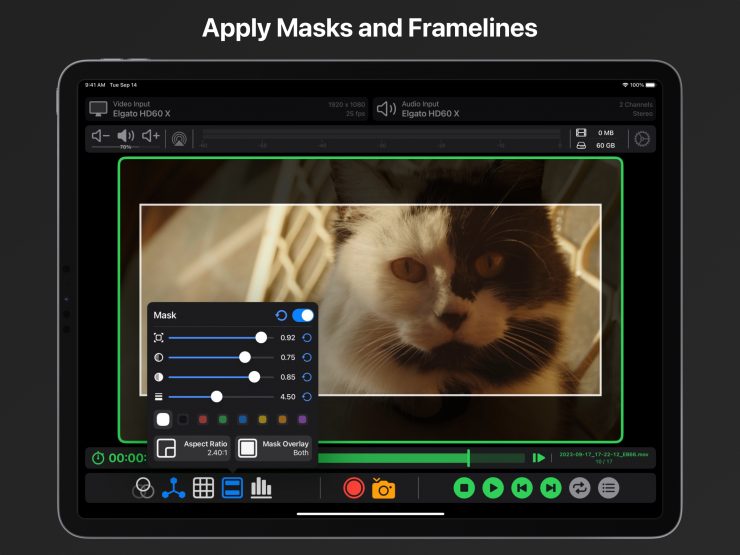Click the green playback progress bar
Viewport: 740px width, 555px height.
[x=400, y=458]
